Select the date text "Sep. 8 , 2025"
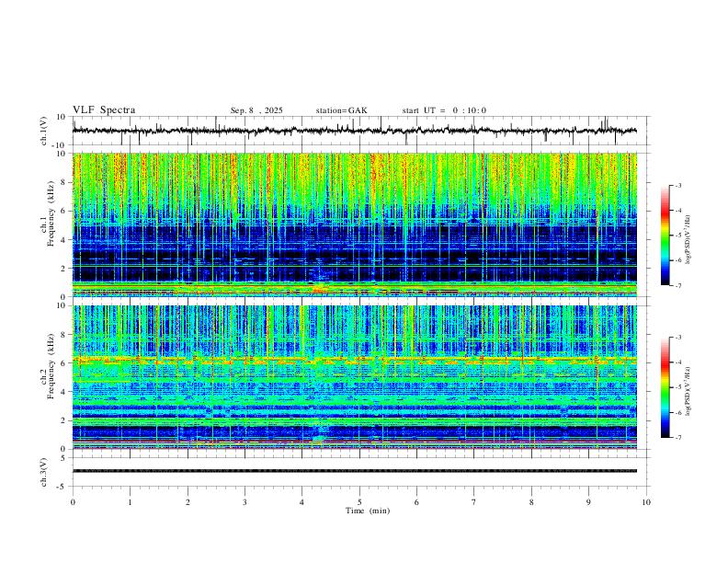Image resolution: width=728 pixels, height=563 pixels. click(x=256, y=110)
